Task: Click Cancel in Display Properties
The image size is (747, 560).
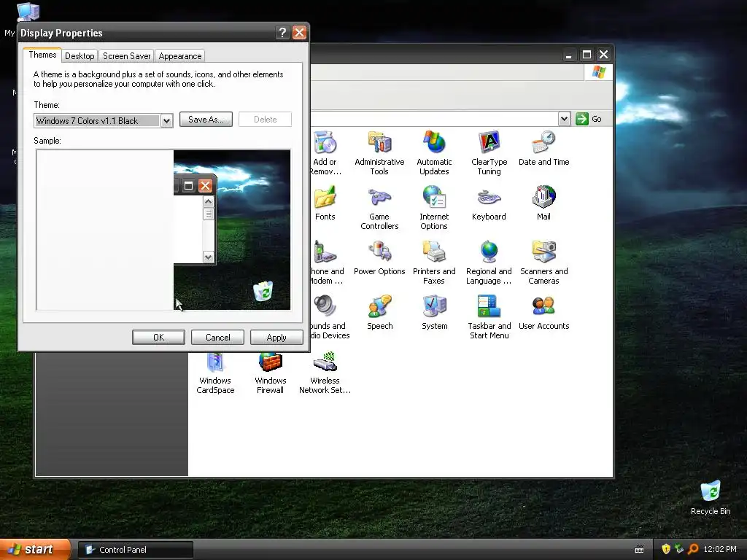Action: pos(217,337)
